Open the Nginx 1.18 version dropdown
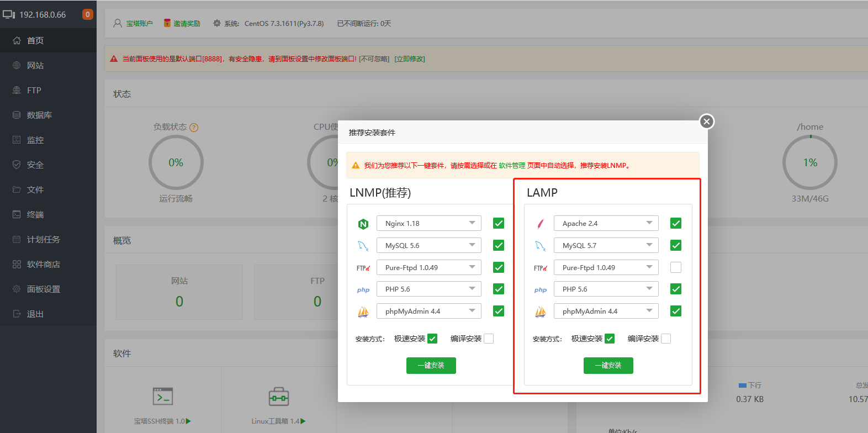The image size is (868, 433). coord(429,223)
